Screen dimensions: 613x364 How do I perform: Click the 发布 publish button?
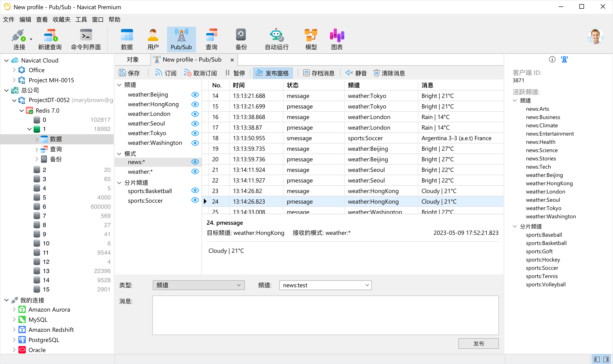[x=478, y=344]
